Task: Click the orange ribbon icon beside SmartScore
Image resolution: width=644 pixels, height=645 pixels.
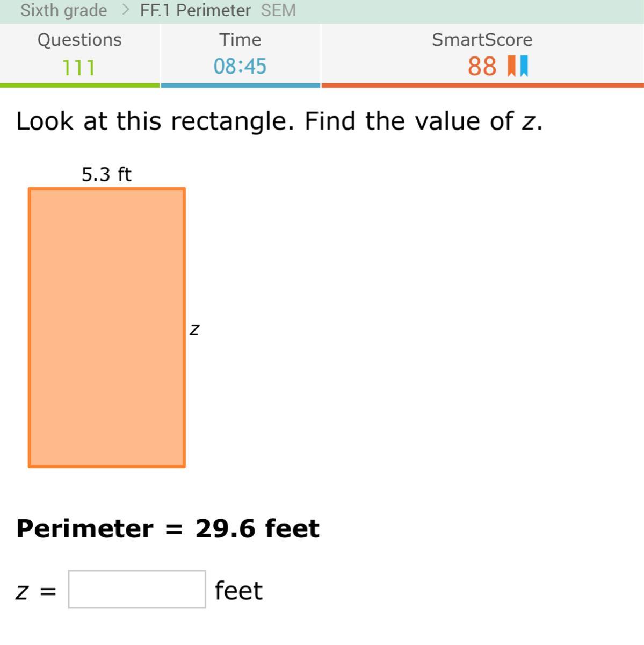Action: [512, 66]
